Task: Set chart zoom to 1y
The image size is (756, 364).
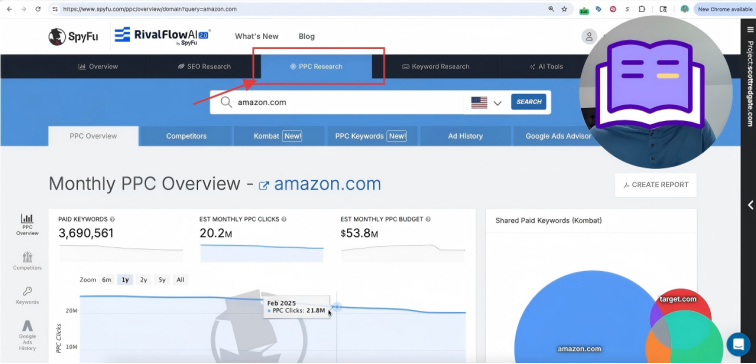Action: 125,280
